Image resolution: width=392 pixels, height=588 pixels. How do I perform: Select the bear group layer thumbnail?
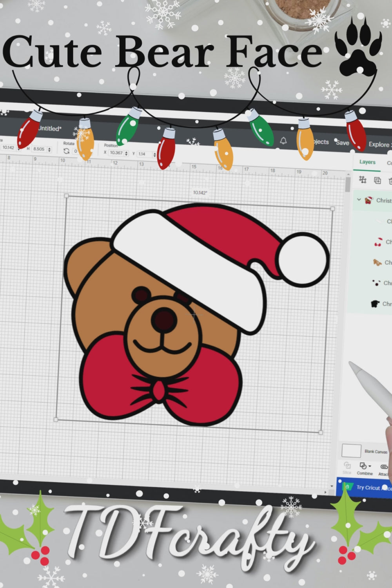(x=368, y=200)
